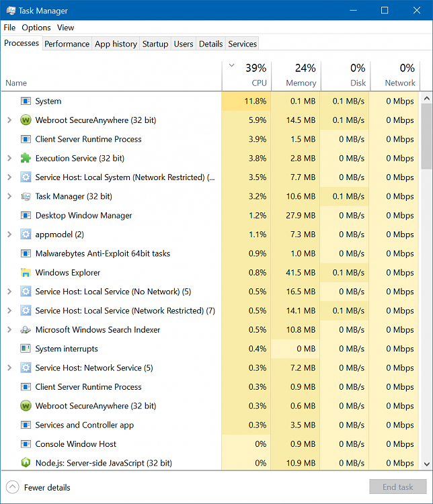Select the Desktop Window Manager row
The image size is (433, 504).
click(210, 215)
